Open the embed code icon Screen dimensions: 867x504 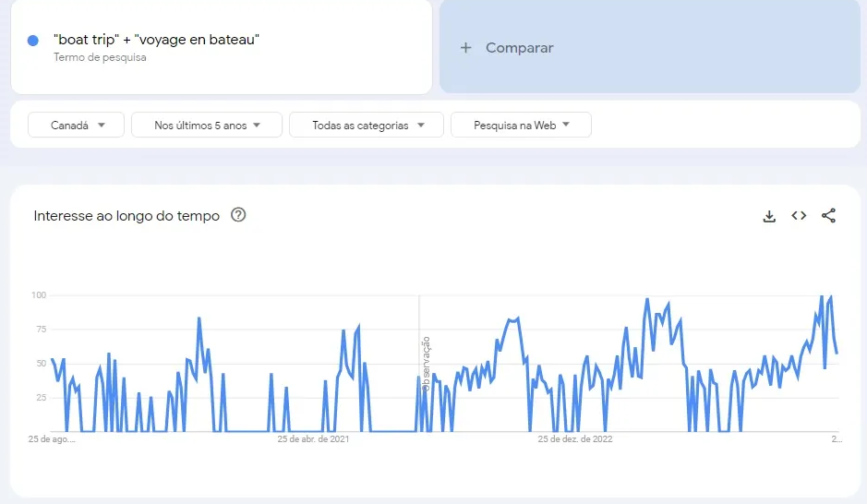tap(799, 216)
